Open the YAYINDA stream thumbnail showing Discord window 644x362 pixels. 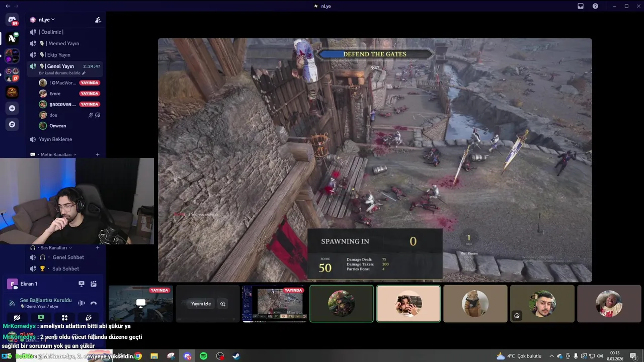click(x=275, y=304)
